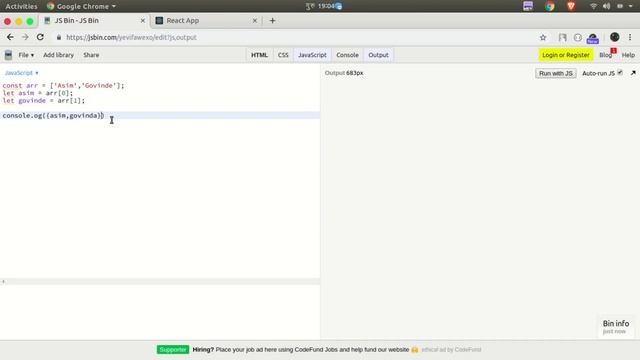Open the Wi-Fi network indicator

[x=593, y=6]
